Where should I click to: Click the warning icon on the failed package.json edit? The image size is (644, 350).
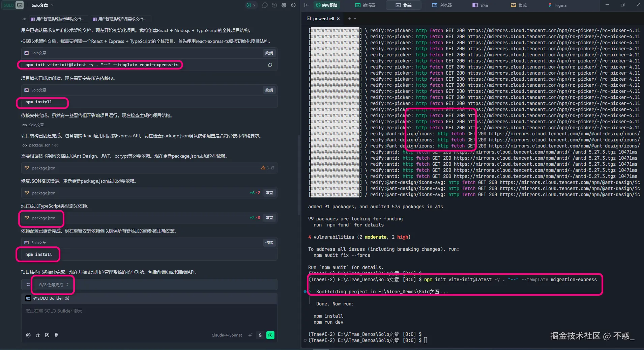(263, 168)
